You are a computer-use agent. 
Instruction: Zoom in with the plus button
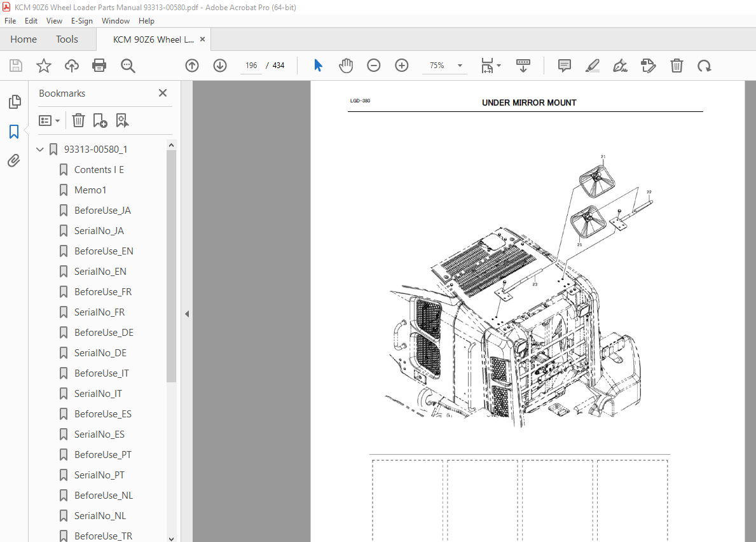[402, 66]
